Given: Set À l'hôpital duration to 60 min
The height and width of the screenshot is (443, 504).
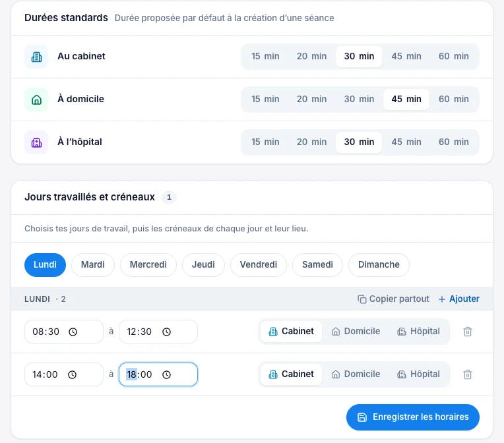Looking at the screenshot, I should (454, 142).
